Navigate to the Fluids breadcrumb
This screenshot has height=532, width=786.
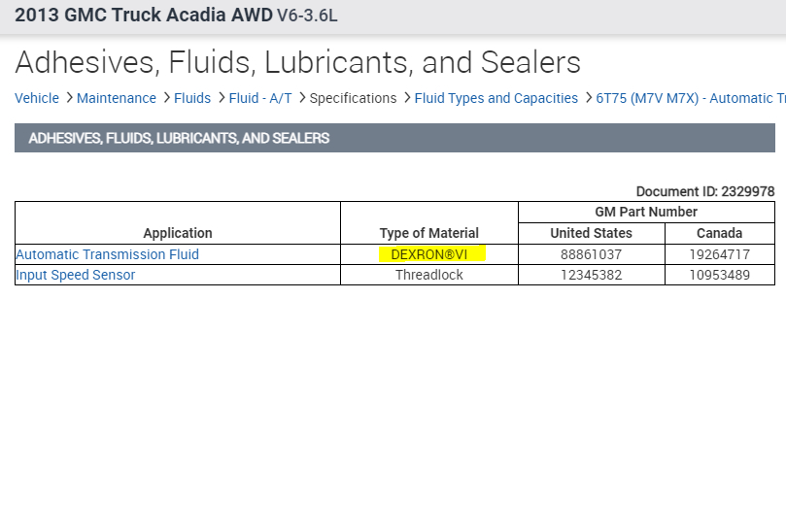[x=192, y=98]
